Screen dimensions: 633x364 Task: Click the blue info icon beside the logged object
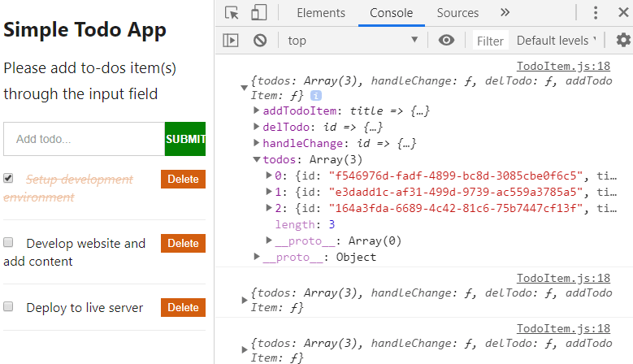(x=316, y=96)
